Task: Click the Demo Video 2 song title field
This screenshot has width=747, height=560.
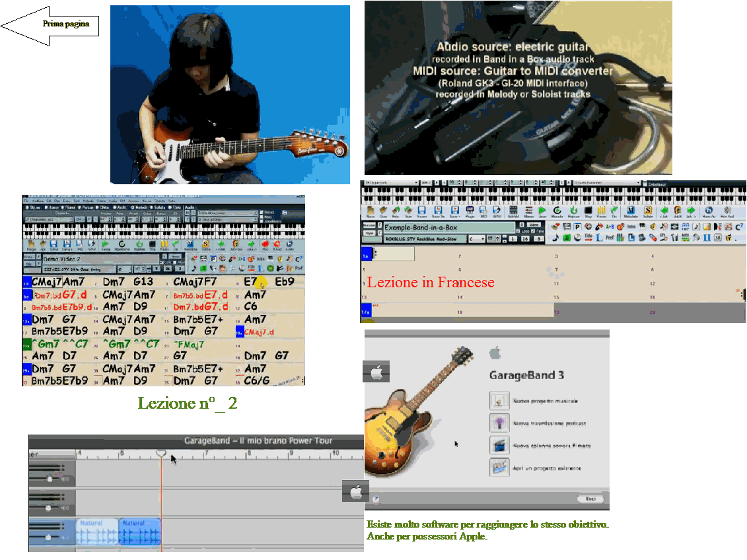Action: [x=100, y=259]
